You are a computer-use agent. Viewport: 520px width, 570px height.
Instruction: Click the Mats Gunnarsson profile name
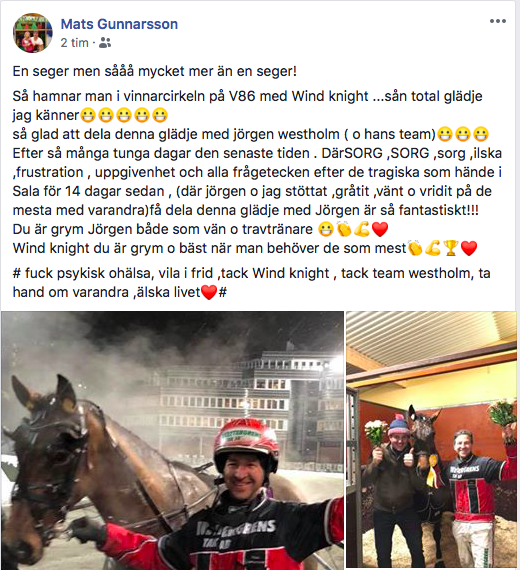pos(119,24)
